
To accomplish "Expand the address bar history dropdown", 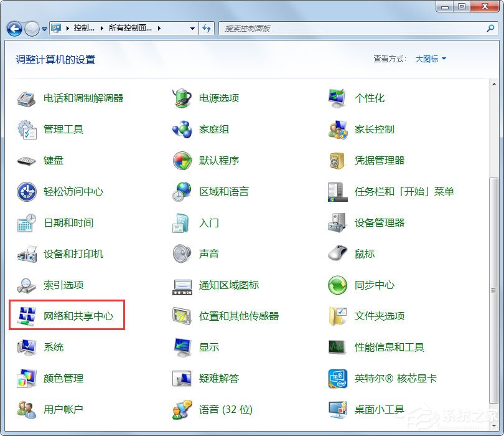I will [x=191, y=28].
